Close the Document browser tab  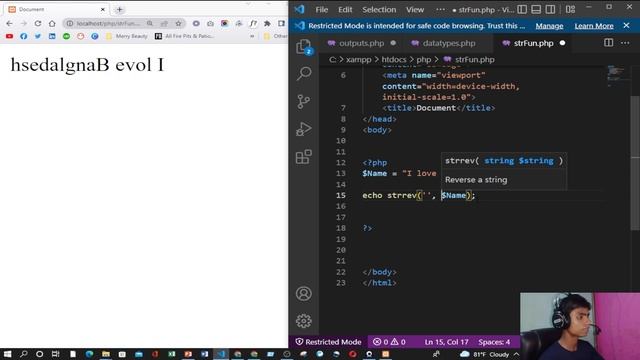click(103, 9)
